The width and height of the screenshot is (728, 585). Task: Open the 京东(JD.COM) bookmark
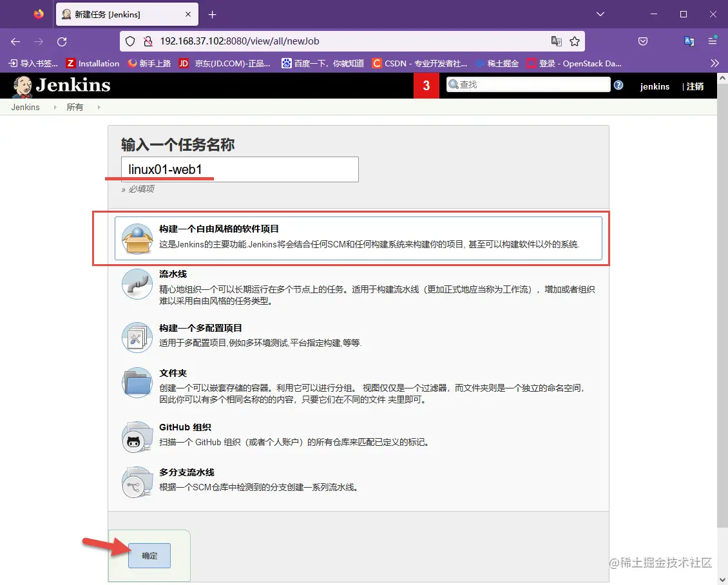click(225, 63)
